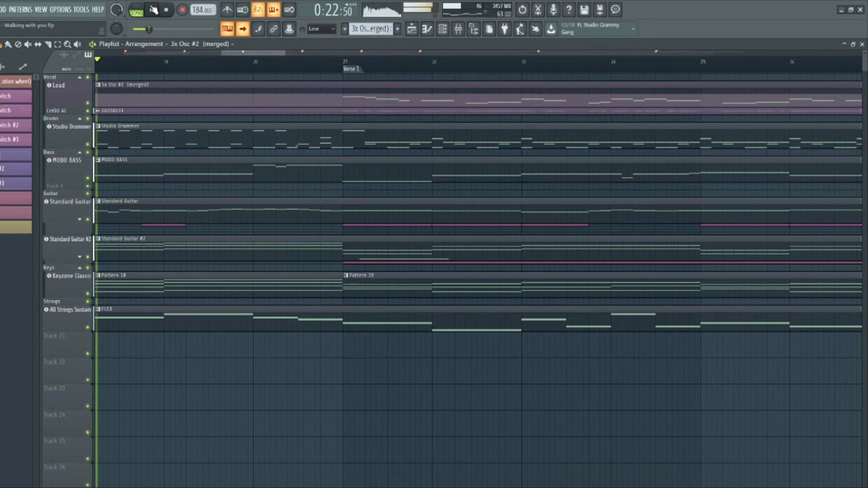The width and height of the screenshot is (868, 488).
Task: Toggle loop recording icon
Action: pos(289,10)
